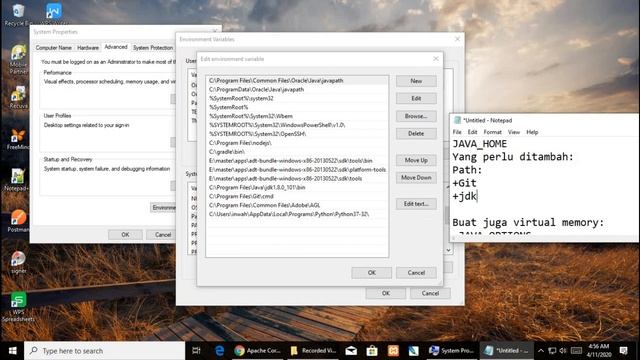640x360 pixels.
Task: Show hidden icons in the system tray
Action: click(541, 351)
